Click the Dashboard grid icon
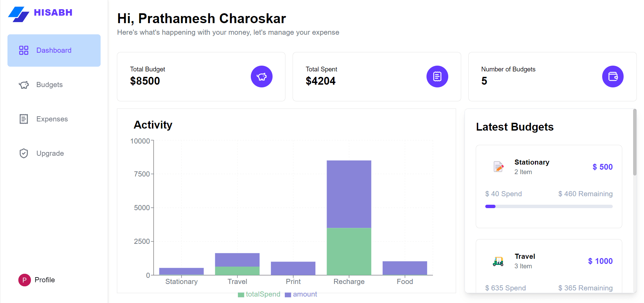644x303 pixels. pyautogui.click(x=24, y=50)
